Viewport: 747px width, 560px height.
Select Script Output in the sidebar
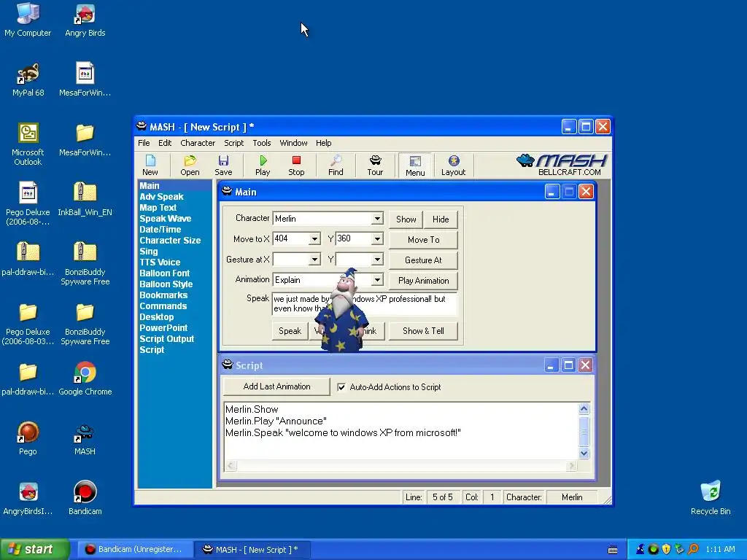(167, 339)
